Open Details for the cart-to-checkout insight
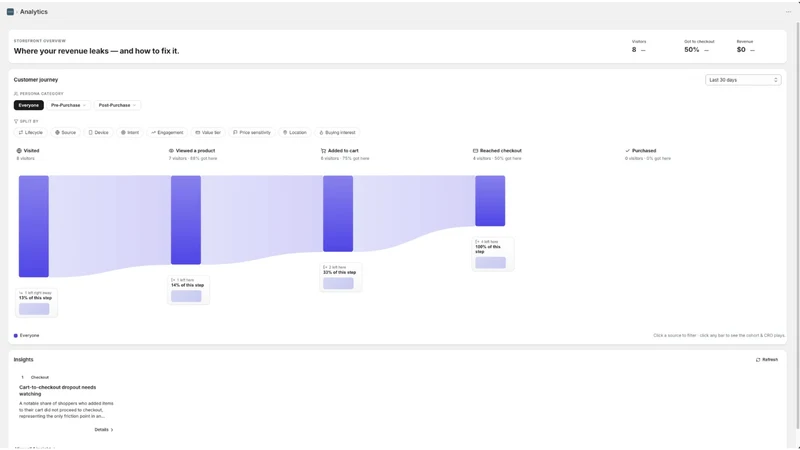 point(104,430)
